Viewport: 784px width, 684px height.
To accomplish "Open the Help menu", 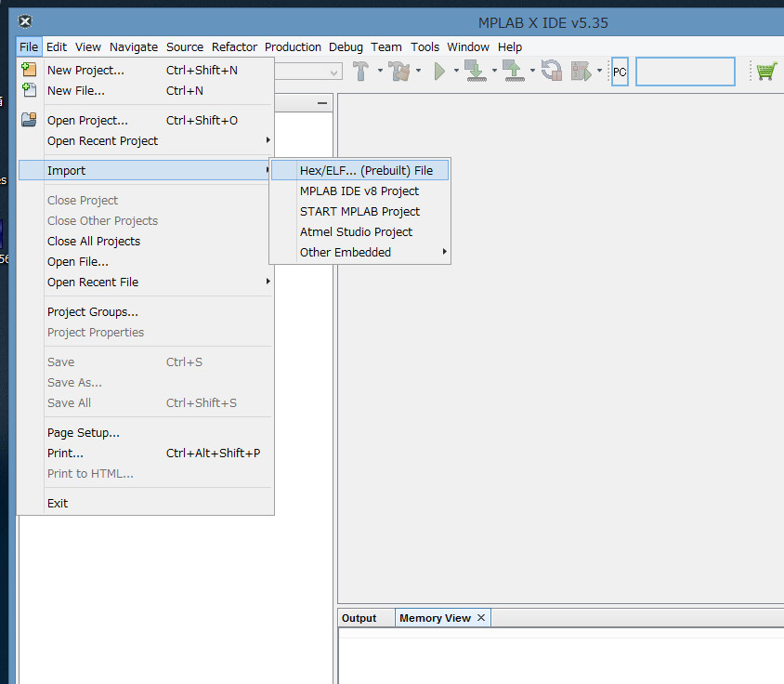I will 509,47.
